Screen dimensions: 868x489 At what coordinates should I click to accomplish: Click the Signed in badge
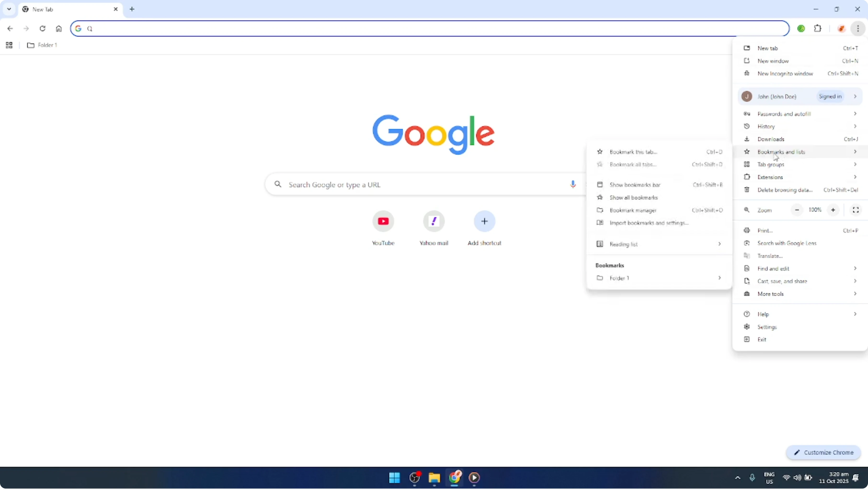tap(830, 96)
